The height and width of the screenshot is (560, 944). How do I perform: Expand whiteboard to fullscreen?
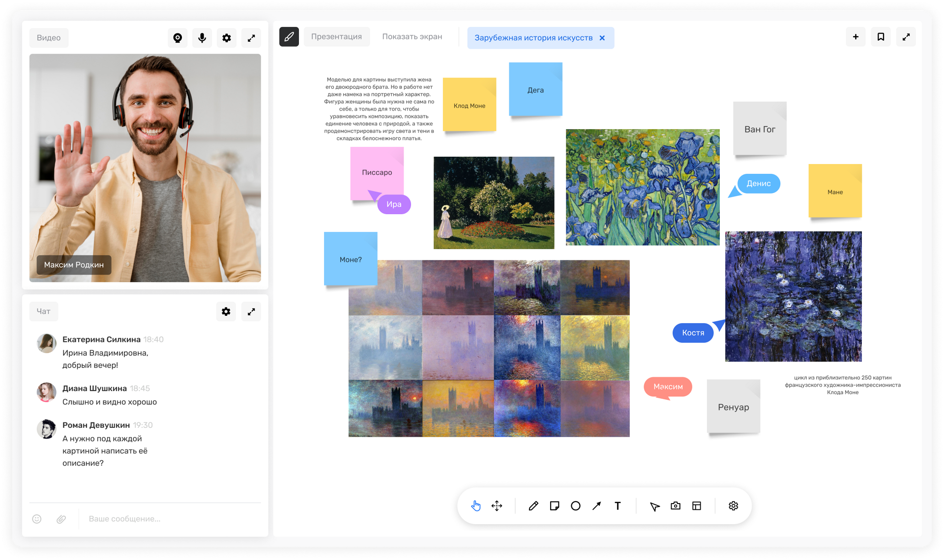point(906,37)
